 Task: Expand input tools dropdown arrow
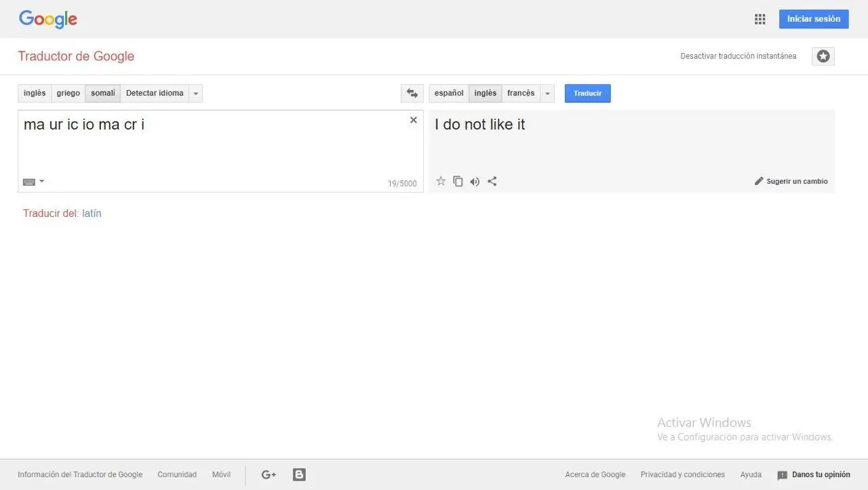pyautogui.click(x=42, y=181)
